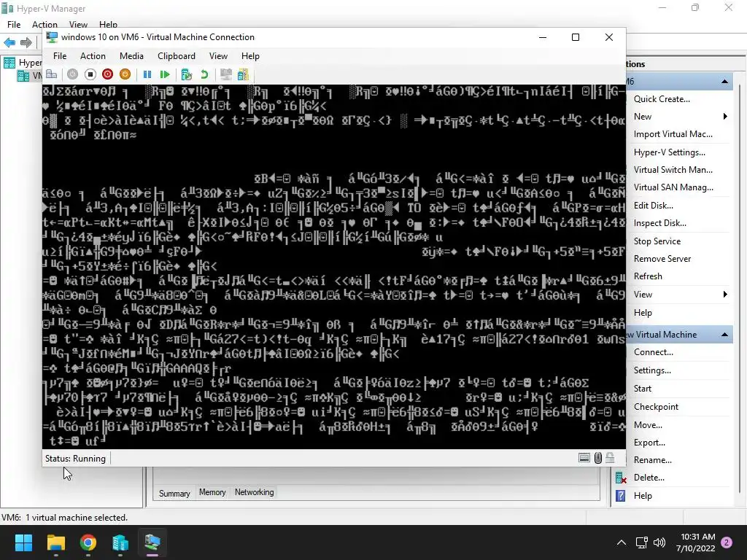
Task: Expand the View submenu in Actions
Action: pyautogui.click(x=725, y=295)
